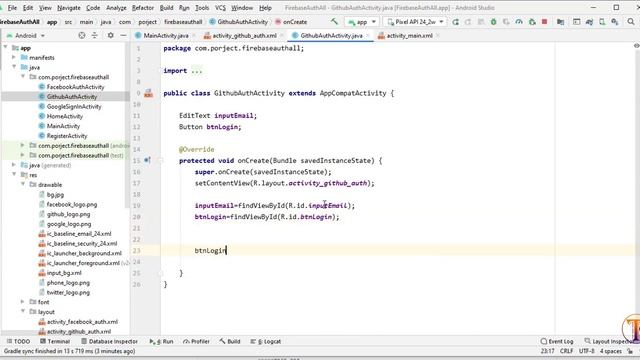
Task: Open the Android project view dropdown
Action: [x=26, y=36]
